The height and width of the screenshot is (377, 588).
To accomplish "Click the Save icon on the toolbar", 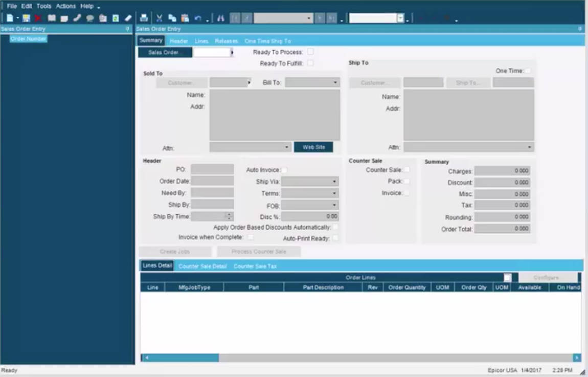I will [27, 17].
